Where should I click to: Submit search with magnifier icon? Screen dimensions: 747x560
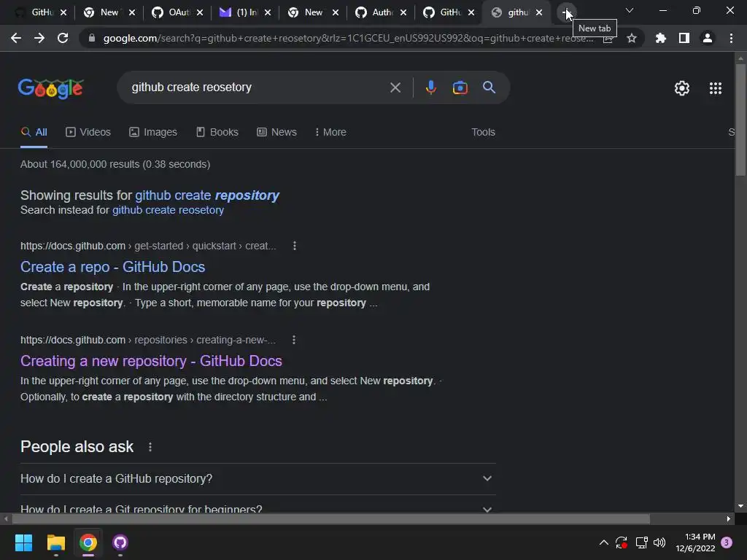point(489,87)
